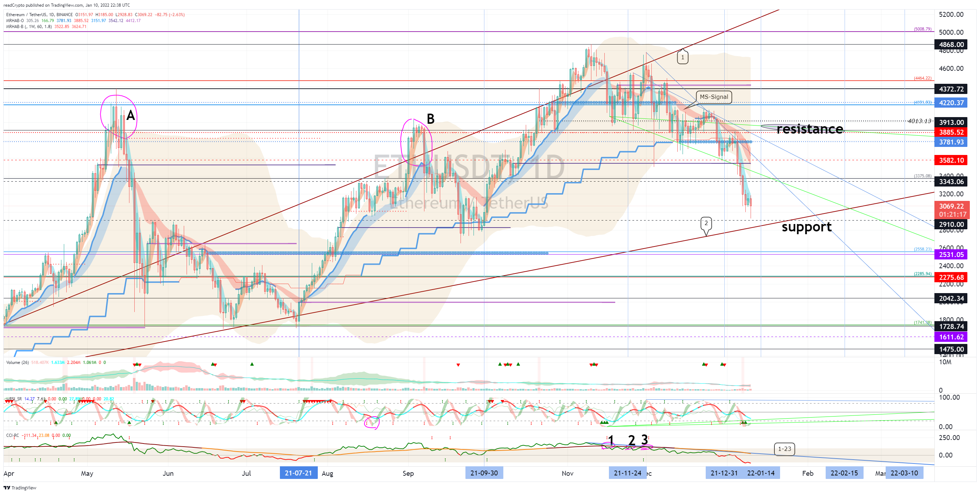The image size is (980, 494).
Task: Click the 'resistance' text annotation
Action: [x=810, y=129]
